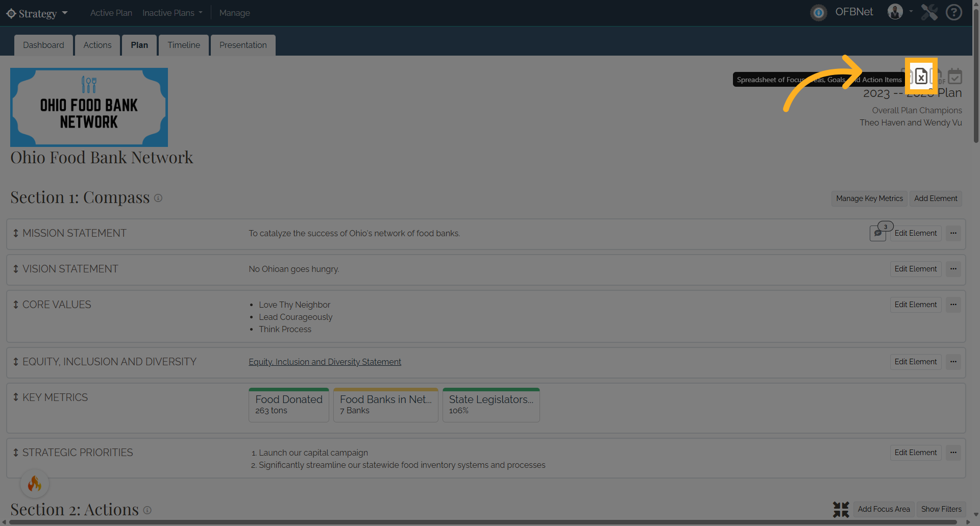The image size is (980, 526).
Task: Export spreadsheet of focus areas and goals
Action: pos(921,76)
